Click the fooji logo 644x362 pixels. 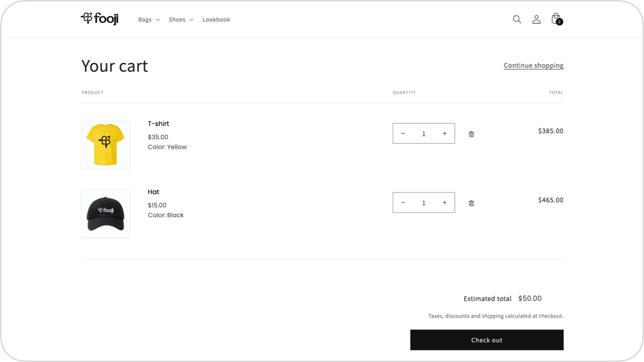[99, 19]
